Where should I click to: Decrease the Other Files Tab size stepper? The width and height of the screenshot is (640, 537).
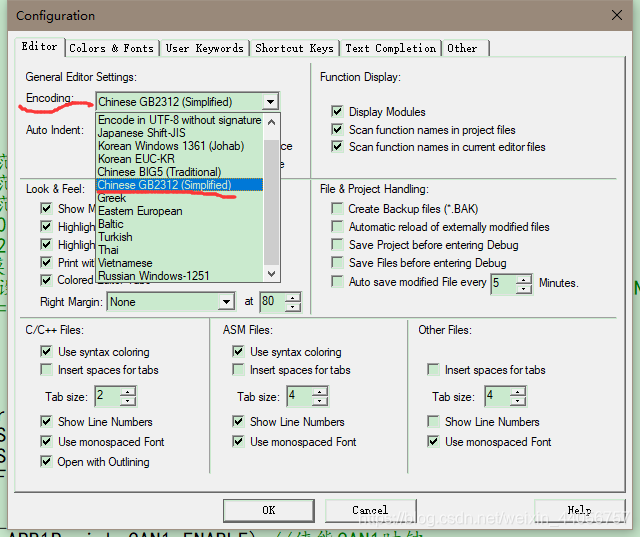518,401
